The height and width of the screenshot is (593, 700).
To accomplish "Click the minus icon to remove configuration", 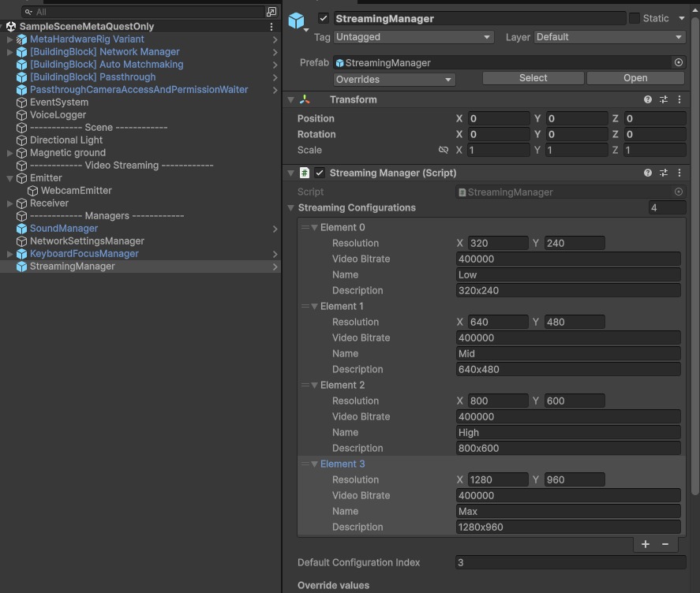I will tap(665, 544).
